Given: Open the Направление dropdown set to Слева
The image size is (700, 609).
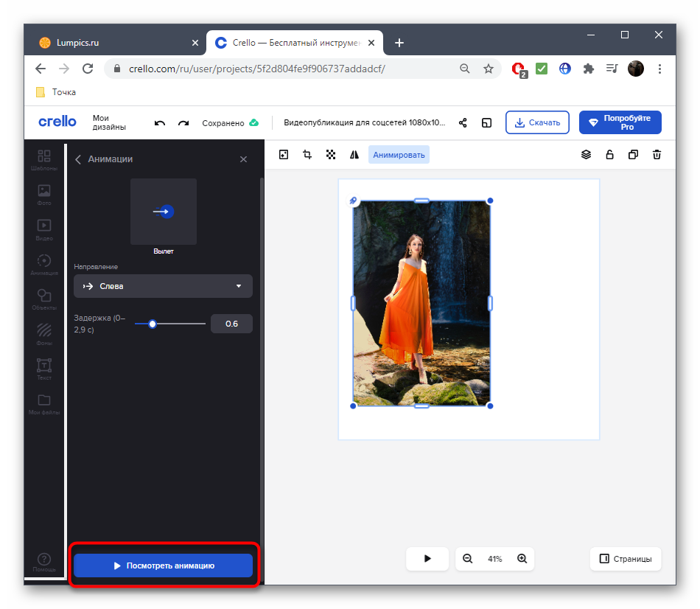Looking at the screenshot, I should tap(163, 286).
